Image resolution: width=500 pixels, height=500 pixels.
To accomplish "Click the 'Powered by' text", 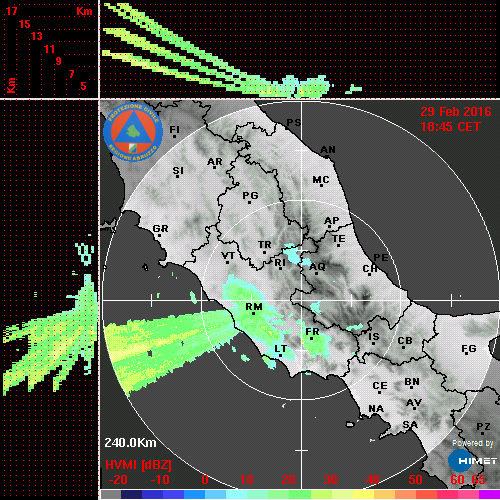I will point(473,443).
